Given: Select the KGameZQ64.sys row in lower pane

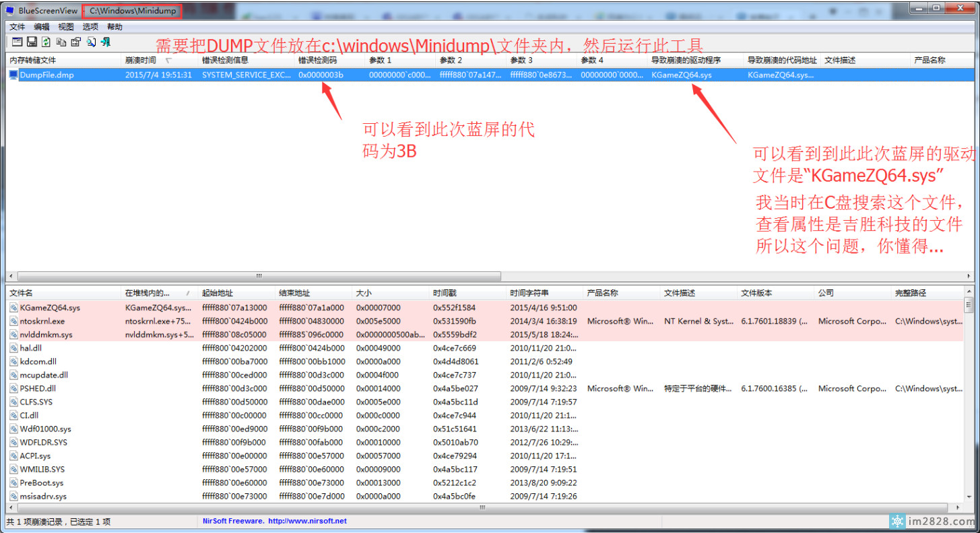Looking at the screenshot, I should [x=50, y=308].
